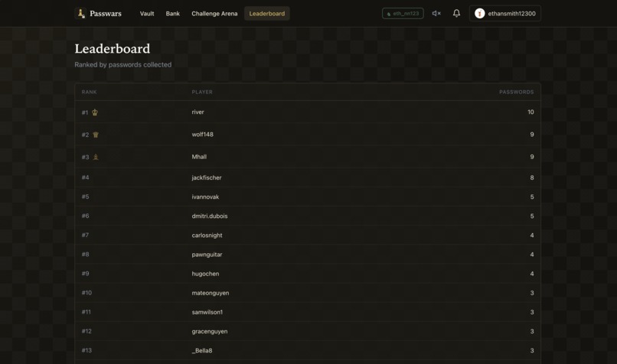Screen dimensions: 617x364
Task: Open the ethansmith12300 account menu
Action: click(x=505, y=13)
